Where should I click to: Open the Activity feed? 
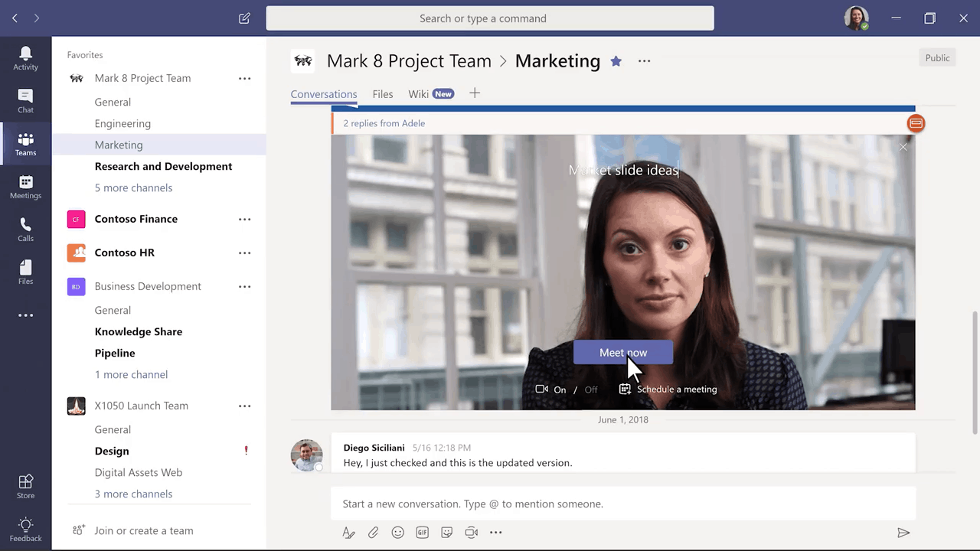[25, 57]
